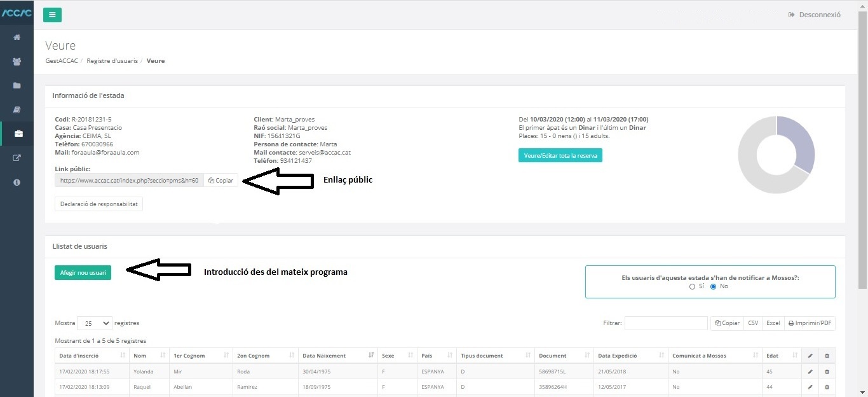This screenshot has width=868, height=397.
Task: Open the info sidebar icon
Action: [x=17, y=182]
